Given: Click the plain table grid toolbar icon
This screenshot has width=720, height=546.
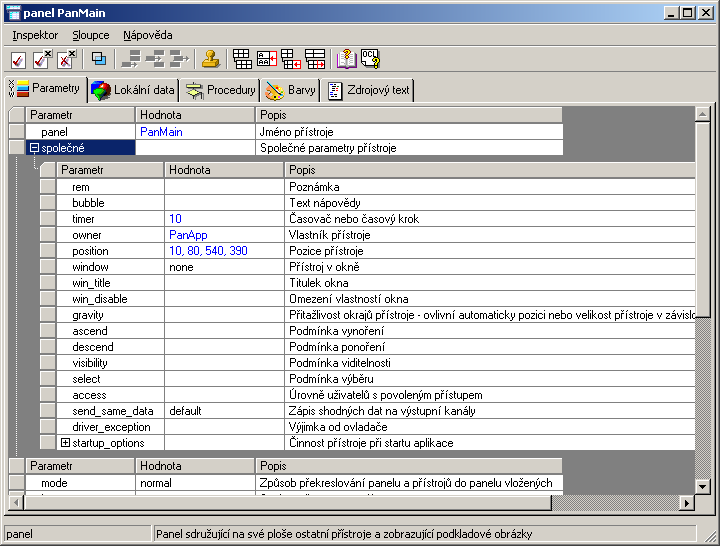Looking at the screenshot, I should [x=242, y=59].
